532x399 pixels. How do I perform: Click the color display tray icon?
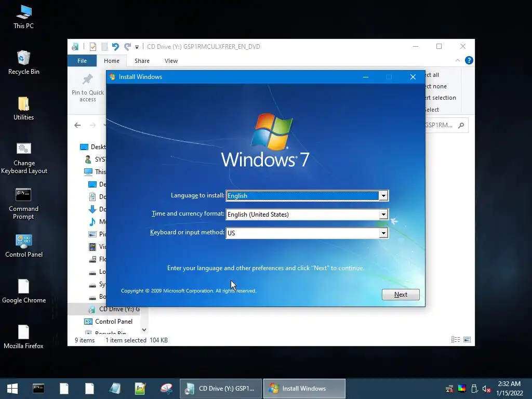[462, 389]
